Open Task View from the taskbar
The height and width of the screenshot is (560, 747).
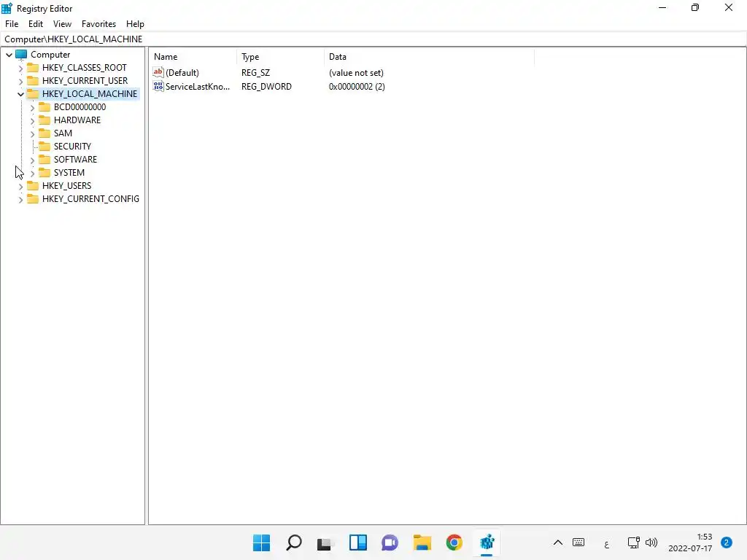(x=325, y=542)
